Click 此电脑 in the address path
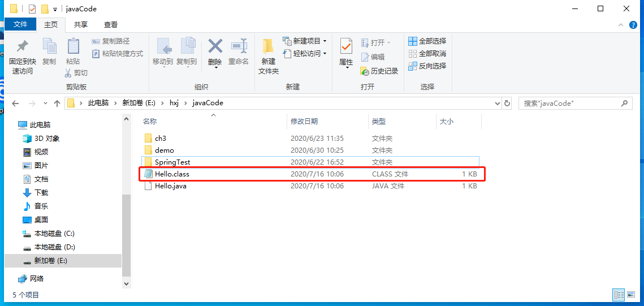Screen dimensions: 644x306 (98, 103)
